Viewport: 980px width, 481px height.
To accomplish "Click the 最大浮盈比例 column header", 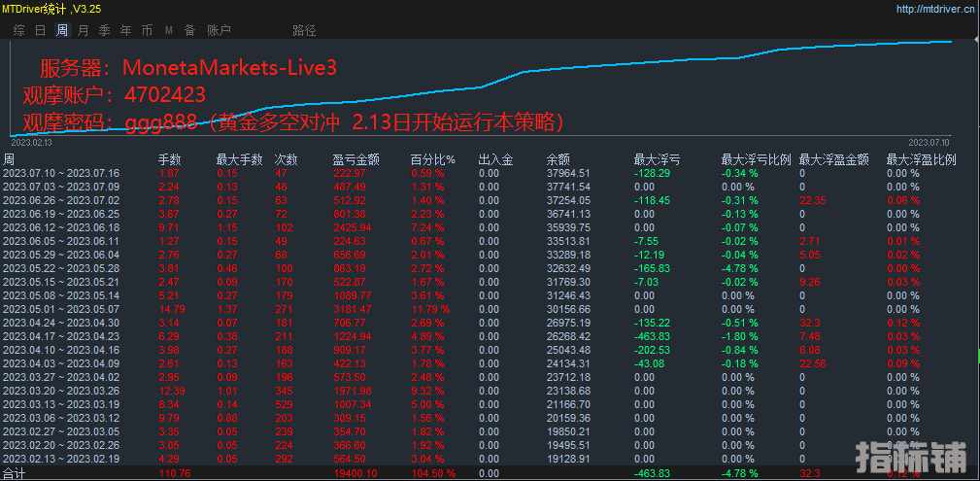I will click(922, 159).
